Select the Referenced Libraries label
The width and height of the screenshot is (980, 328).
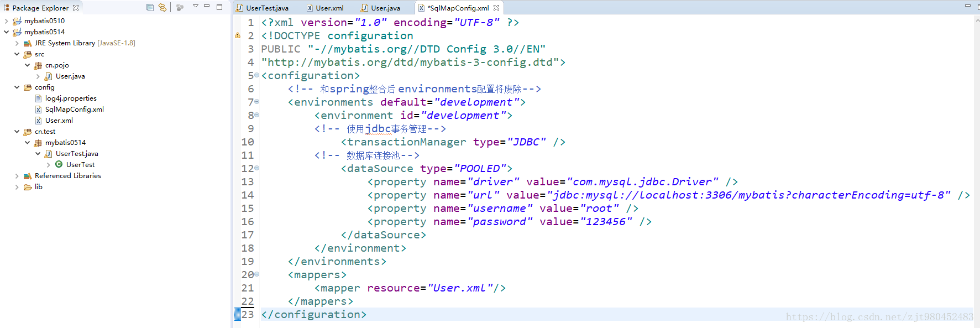pyautogui.click(x=68, y=176)
